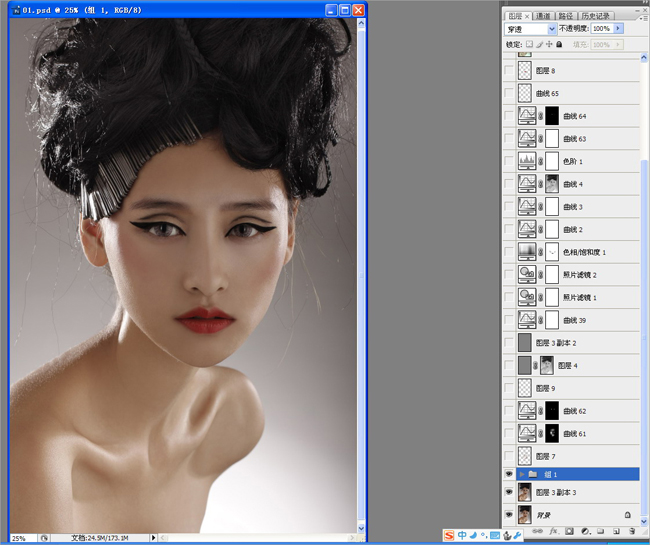Click the Layers panel scroll-down arrow

[644, 521]
